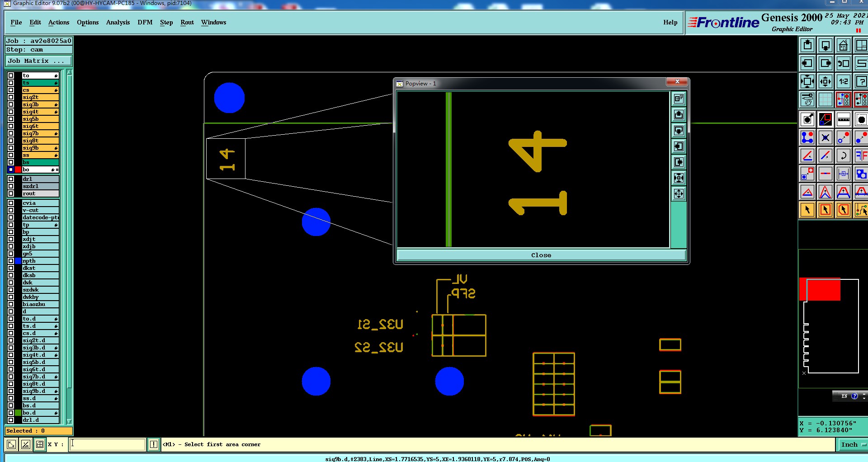This screenshot has height=462, width=868.
Task: Select the rectangle area selection arrow tool
Action: point(826,210)
